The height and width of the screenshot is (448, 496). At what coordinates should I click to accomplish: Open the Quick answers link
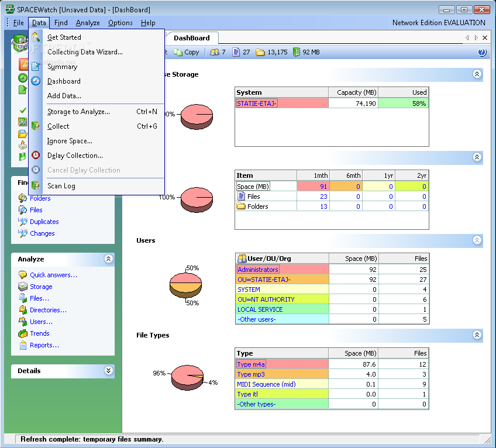pos(53,275)
